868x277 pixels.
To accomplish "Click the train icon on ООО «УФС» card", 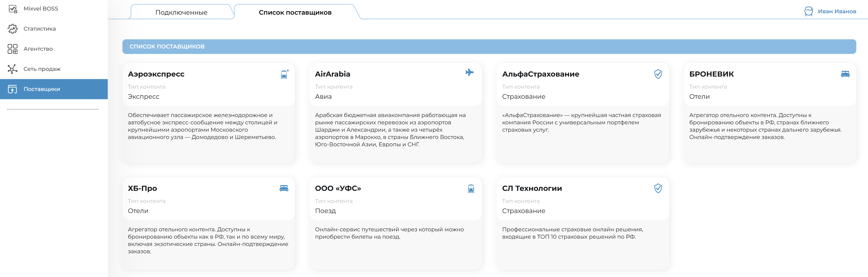I will 471,189.
